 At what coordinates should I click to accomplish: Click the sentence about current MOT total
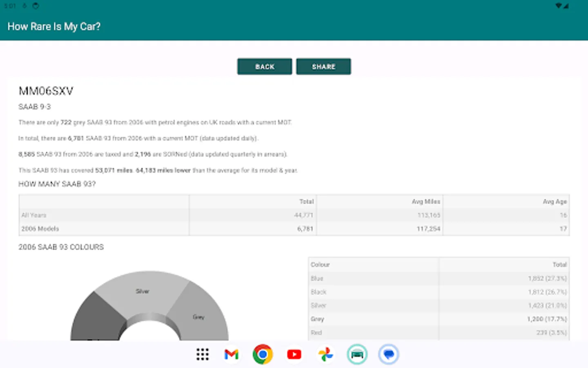[138, 138]
